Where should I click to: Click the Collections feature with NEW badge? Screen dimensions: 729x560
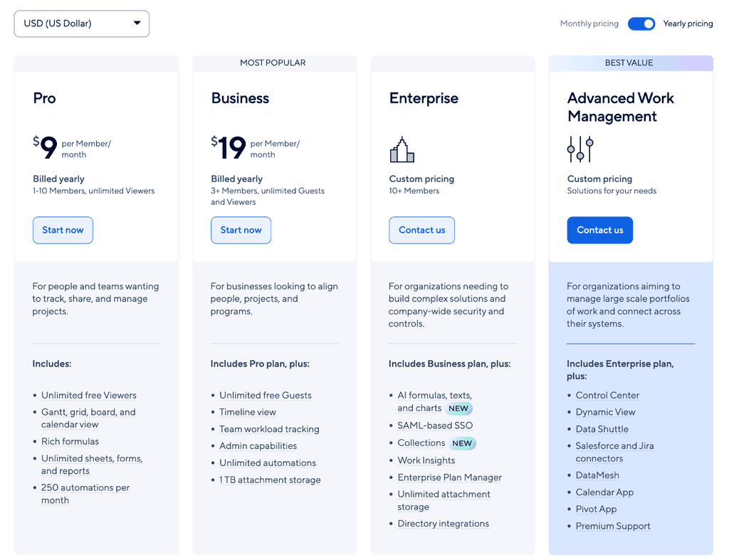coord(421,443)
